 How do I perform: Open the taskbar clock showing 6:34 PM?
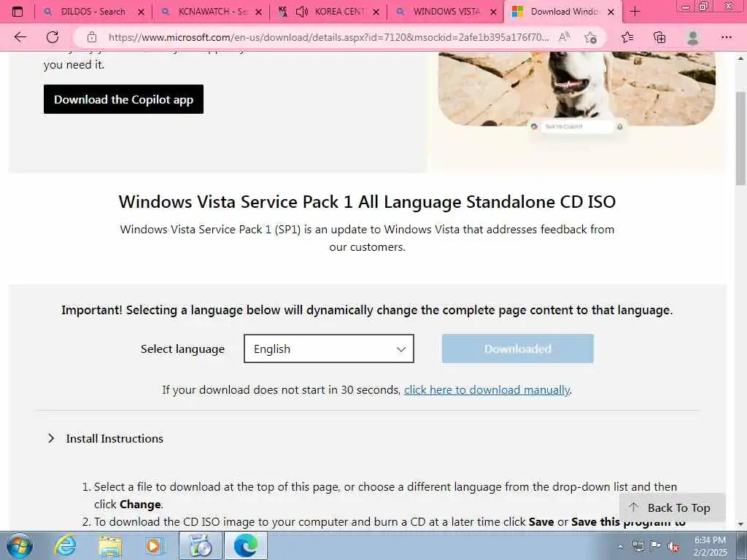(710, 546)
